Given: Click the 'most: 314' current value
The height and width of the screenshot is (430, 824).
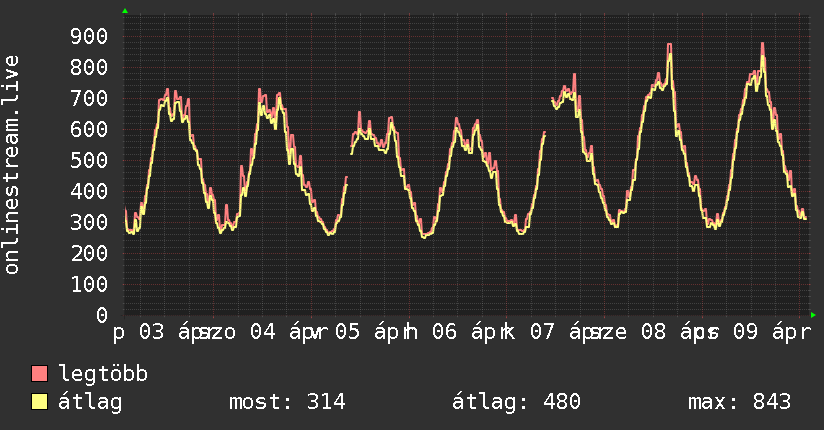Looking at the screenshot, I should pyautogui.click(x=287, y=402).
